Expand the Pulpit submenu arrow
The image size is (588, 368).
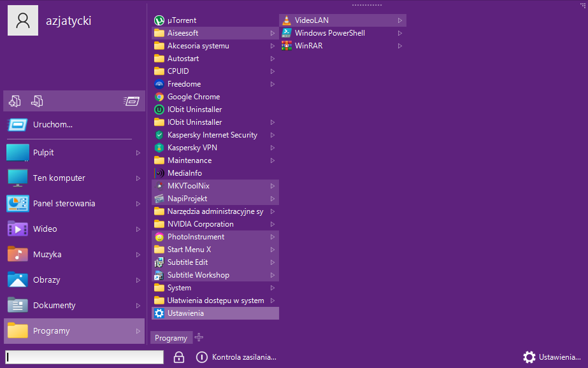coord(138,153)
